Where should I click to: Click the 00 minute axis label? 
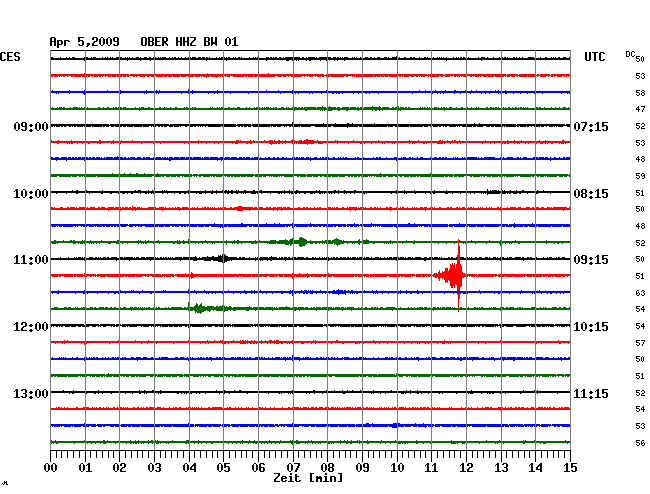coord(51,468)
